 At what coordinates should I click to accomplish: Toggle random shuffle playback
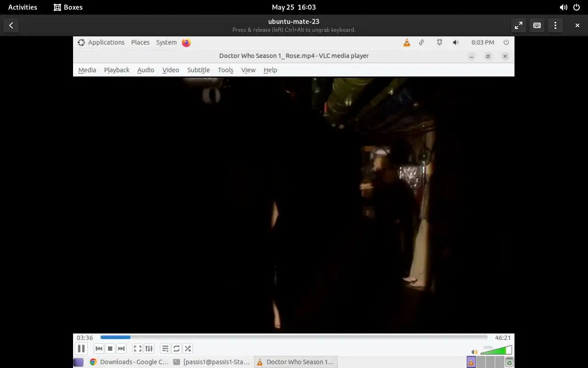[188, 349]
